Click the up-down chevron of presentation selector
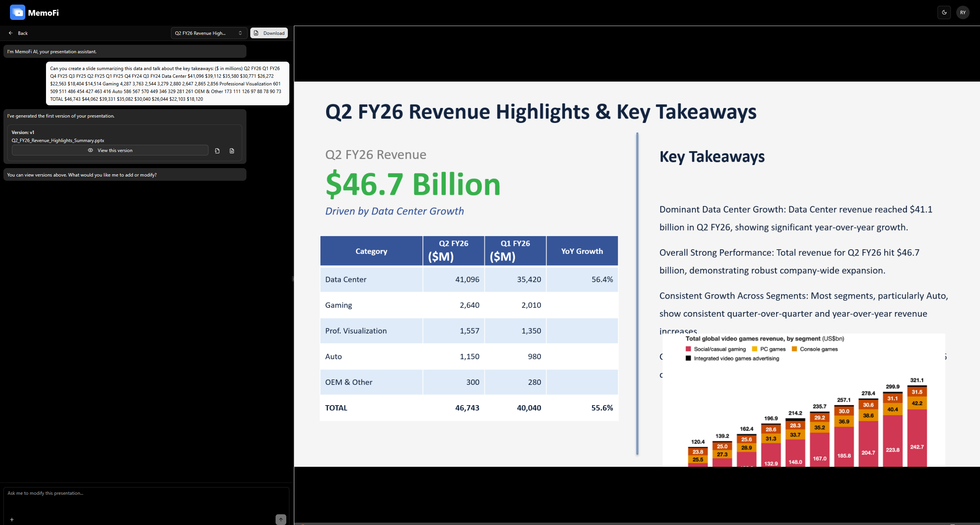The width and height of the screenshot is (980, 525). point(240,33)
